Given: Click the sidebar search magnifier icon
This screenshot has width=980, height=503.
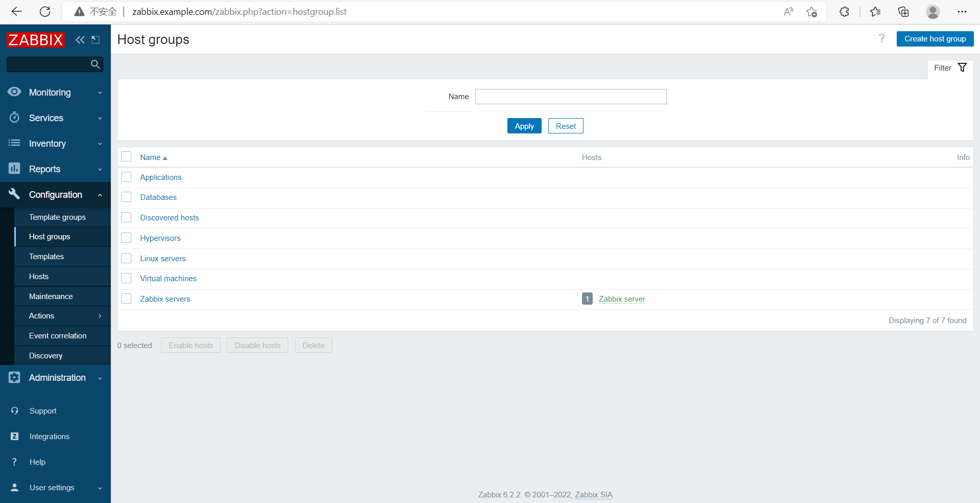Looking at the screenshot, I should pos(95,64).
